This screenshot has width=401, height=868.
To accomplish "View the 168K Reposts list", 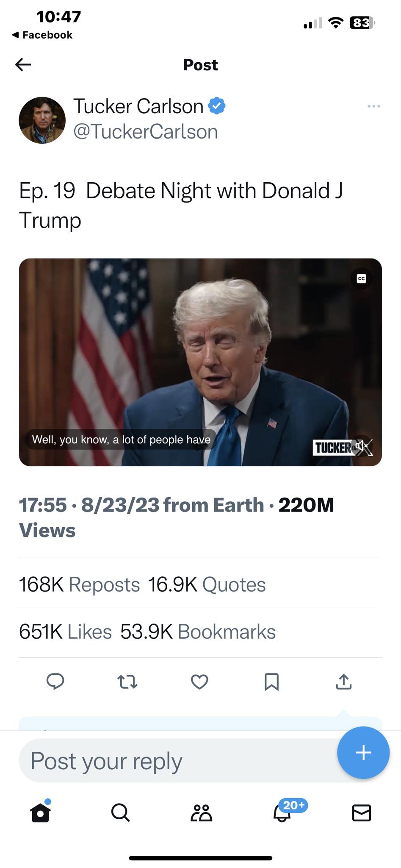I will coord(79,584).
